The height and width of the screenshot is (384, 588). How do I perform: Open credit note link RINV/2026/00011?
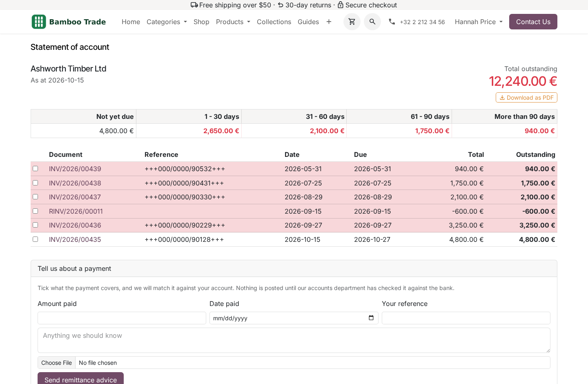[x=76, y=211]
